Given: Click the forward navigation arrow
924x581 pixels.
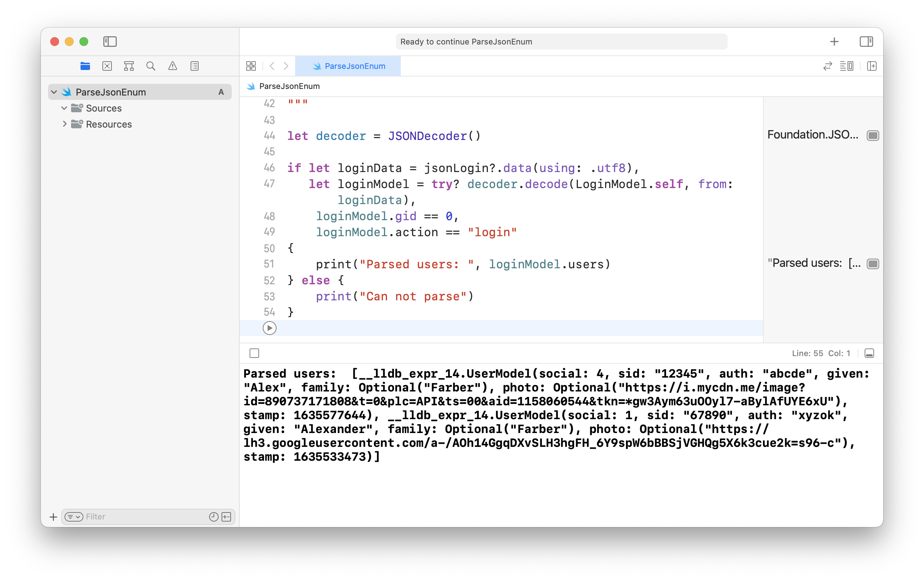Looking at the screenshot, I should 286,66.
